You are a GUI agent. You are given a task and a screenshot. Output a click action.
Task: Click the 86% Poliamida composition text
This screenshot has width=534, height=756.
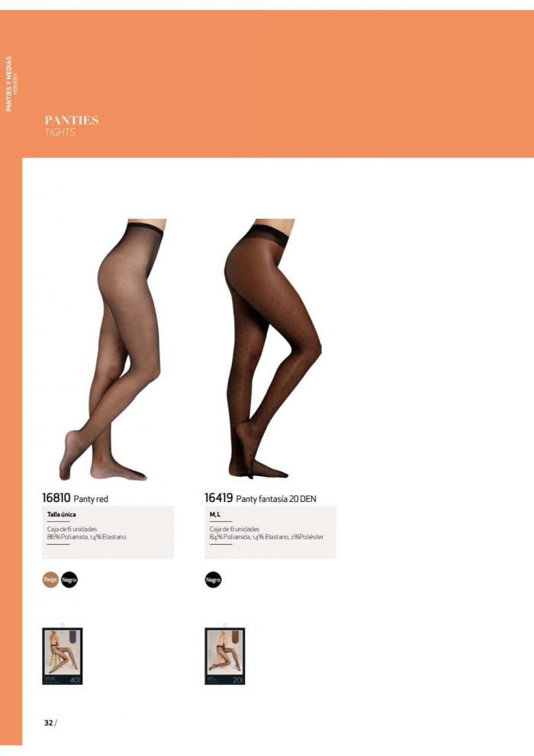pos(87,536)
